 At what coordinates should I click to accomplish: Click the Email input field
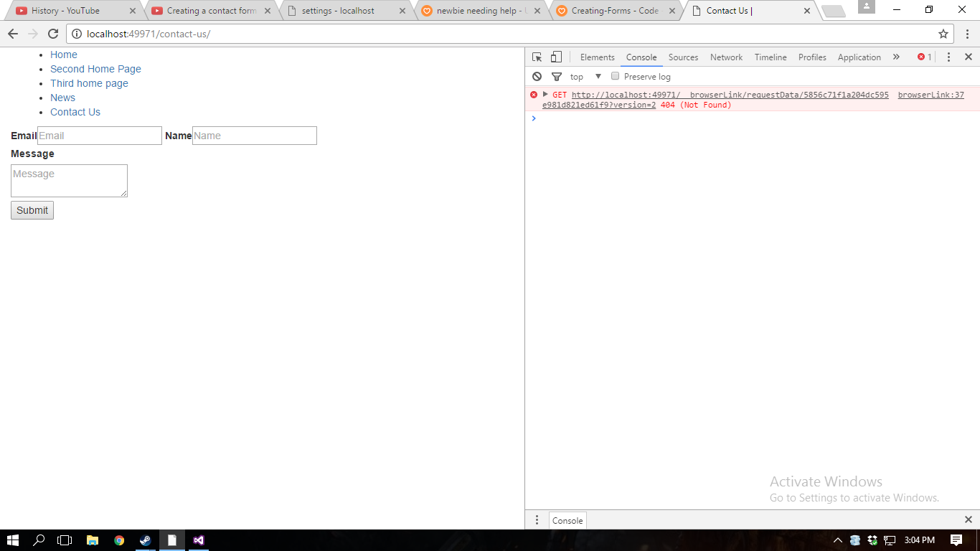tap(99, 136)
